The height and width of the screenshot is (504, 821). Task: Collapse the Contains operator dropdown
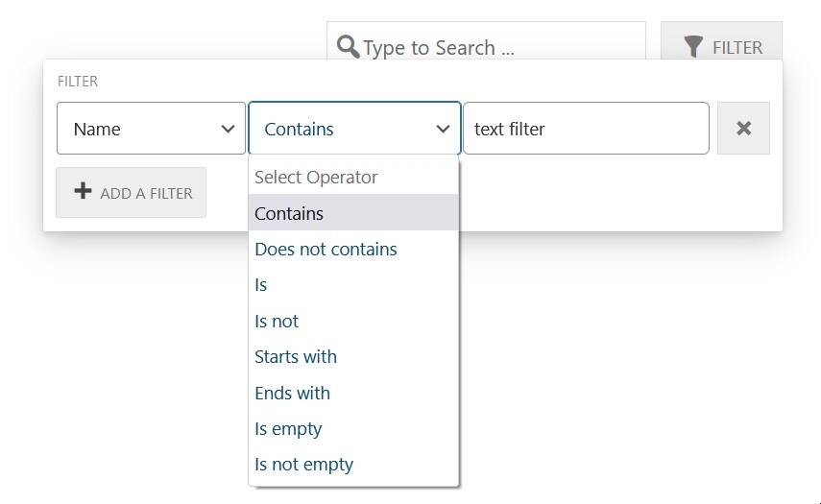[x=354, y=129]
